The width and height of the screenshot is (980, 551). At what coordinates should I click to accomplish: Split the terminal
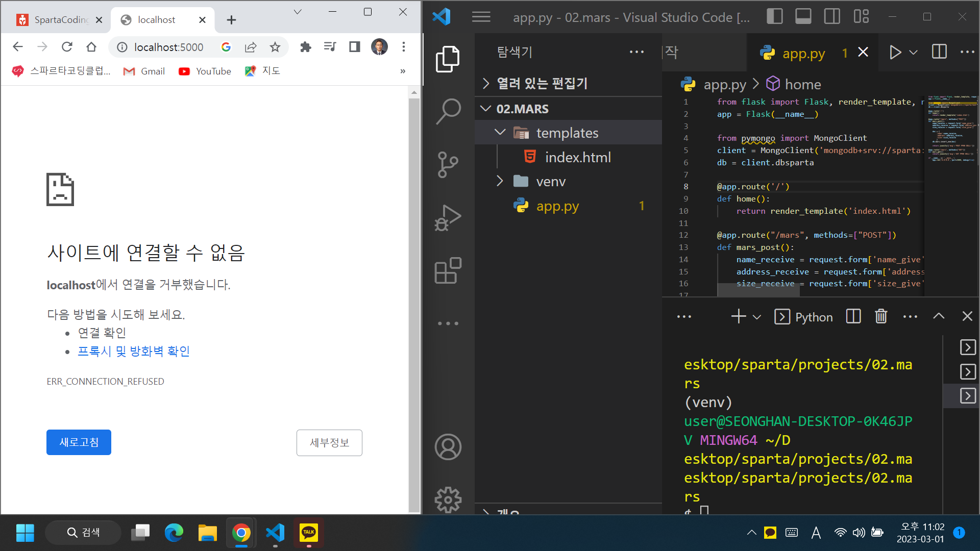tap(853, 316)
